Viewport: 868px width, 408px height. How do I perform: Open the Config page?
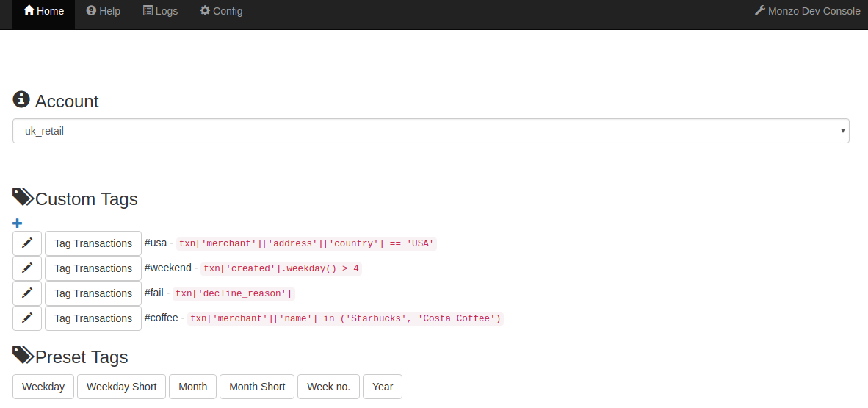coord(221,11)
